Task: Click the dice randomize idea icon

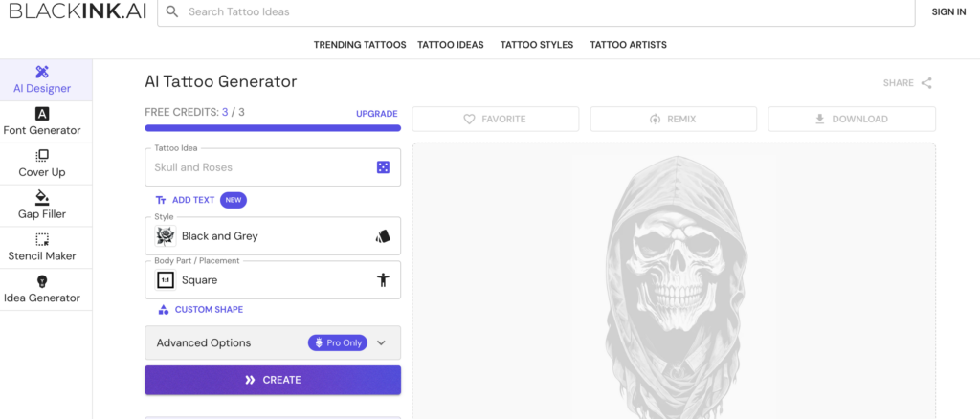Action: tap(383, 167)
